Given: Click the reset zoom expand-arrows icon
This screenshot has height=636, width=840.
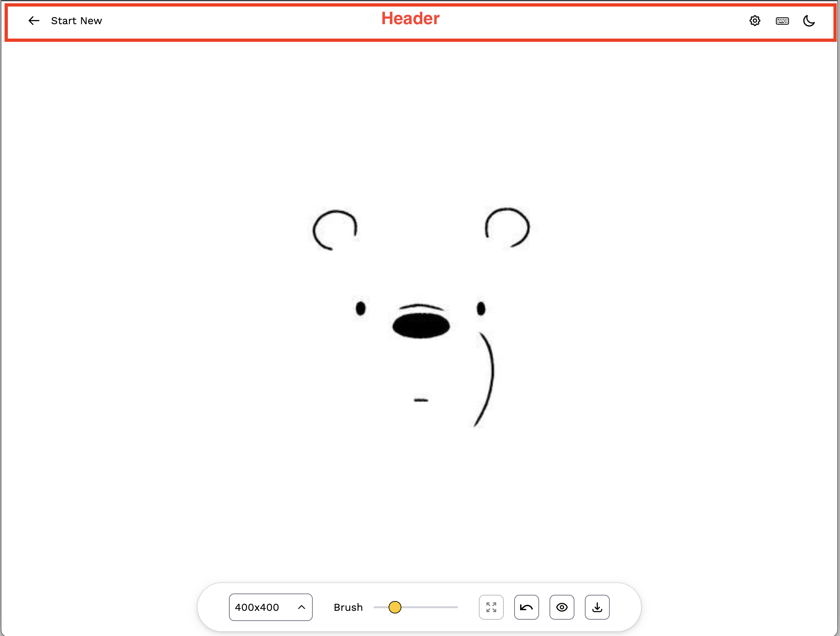Looking at the screenshot, I should pos(491,607).
